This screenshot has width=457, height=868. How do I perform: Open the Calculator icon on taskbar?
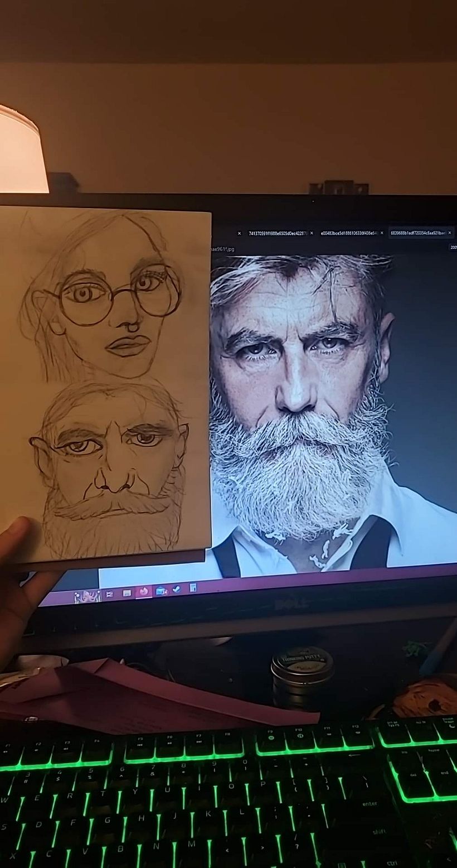pyautogui.click(x=193, y=587)
